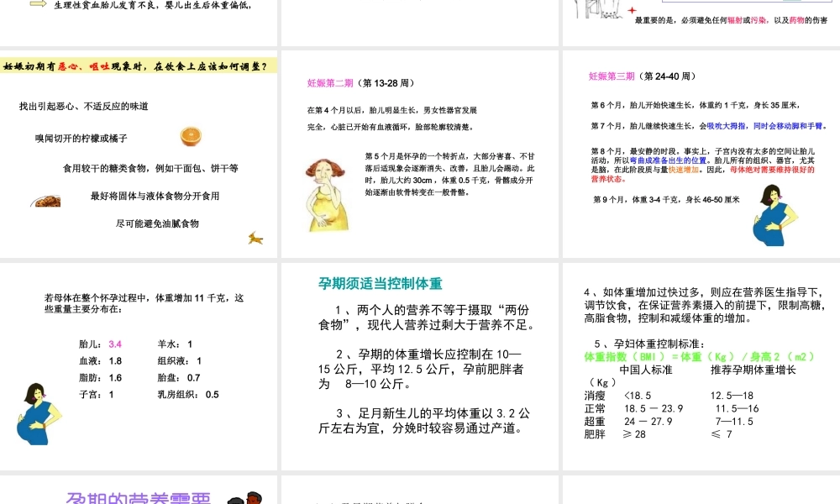Select the yellow highlighted question banner about 恶心、呕吐
Image resolution: width=840 pixels, height=504 pixels.
(139, 64)
